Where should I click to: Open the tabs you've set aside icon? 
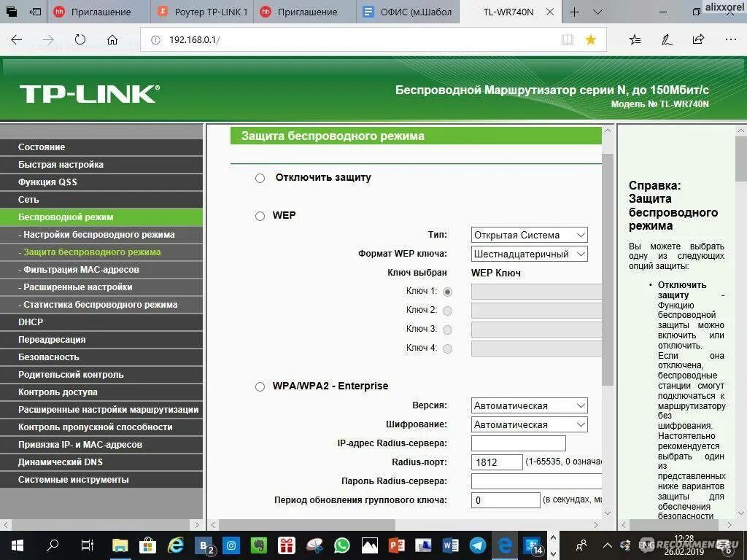(x=12, y=12)
